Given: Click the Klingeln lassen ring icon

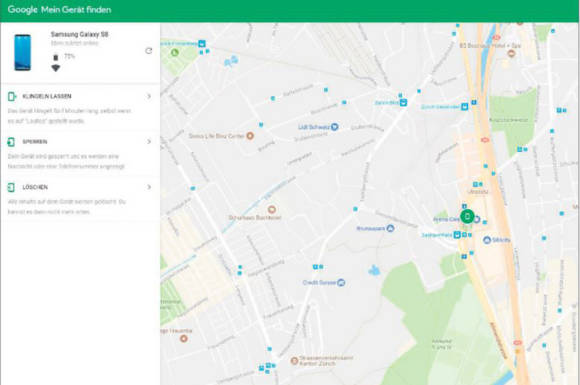Looking at the screenshot, I should click(12, 97).
